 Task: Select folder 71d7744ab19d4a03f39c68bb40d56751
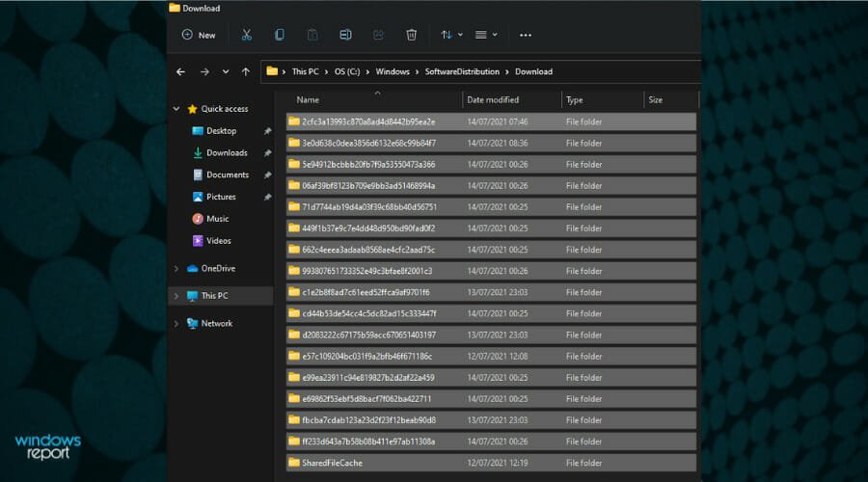[491, 207]
